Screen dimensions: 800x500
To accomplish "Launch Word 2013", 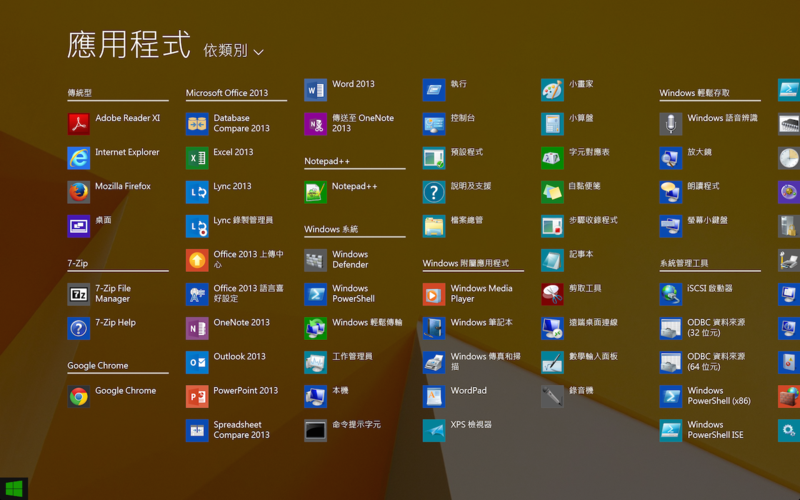I will 315,90.
